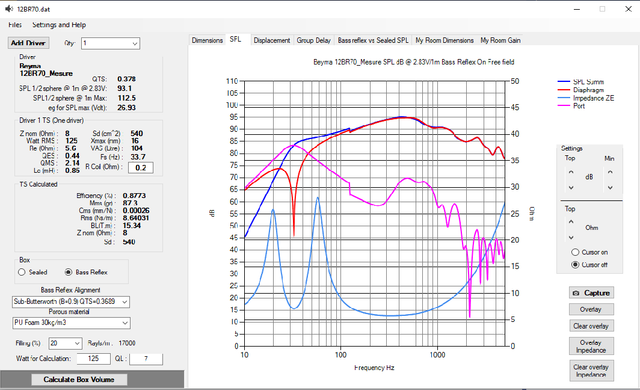Click the Rayls/m value 17000

point(127,343)
